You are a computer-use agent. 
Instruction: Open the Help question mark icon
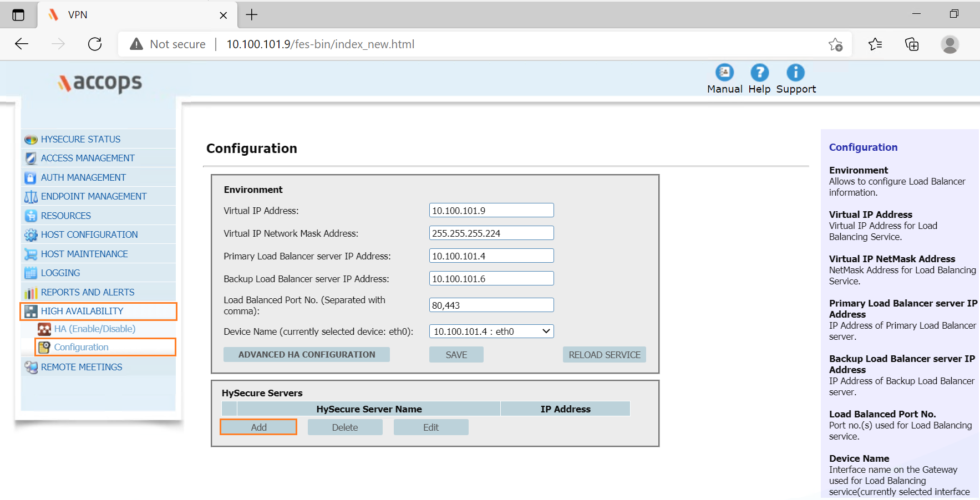pos(759,73)
